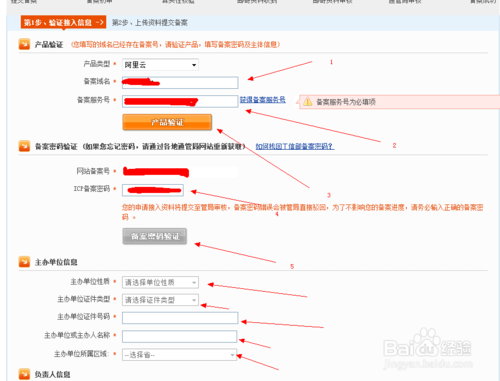Focus the ICP备案密码 input field
500x381 pixels.
coord(153,190)
